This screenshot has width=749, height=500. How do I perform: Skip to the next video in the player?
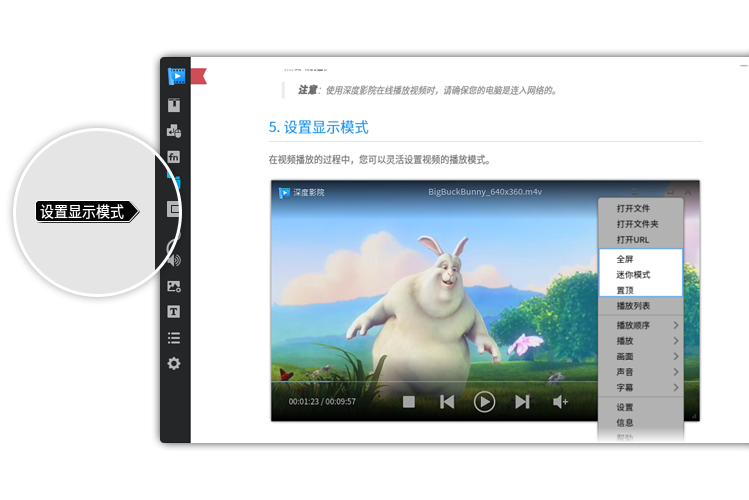(522, 402)
